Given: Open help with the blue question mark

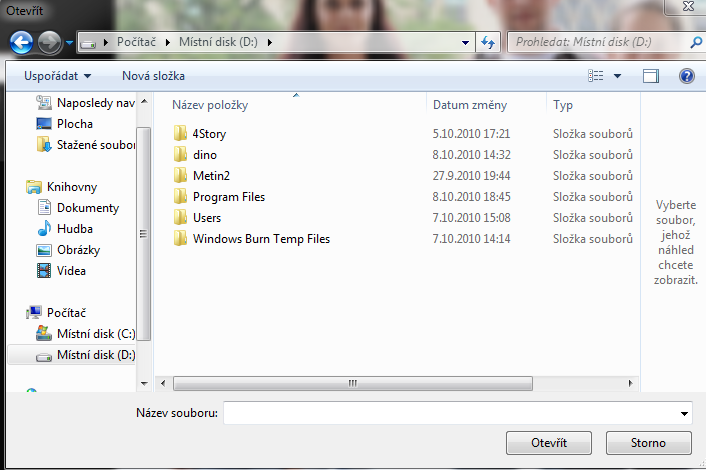Looking at the screenshot, I should (x=687, y=76).
